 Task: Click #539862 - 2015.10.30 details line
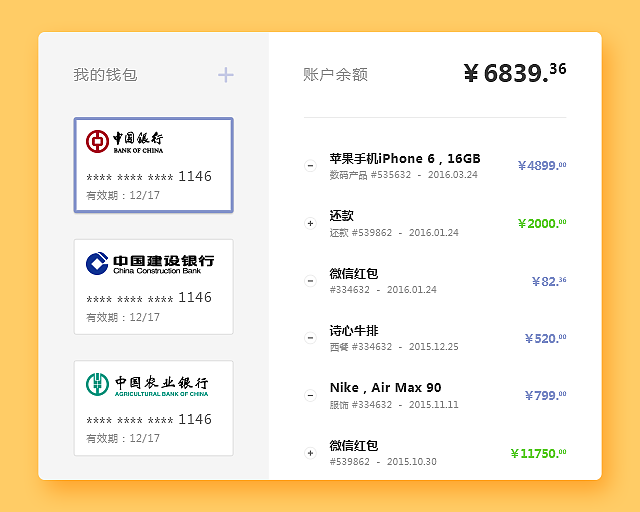[x=383, y=462]
